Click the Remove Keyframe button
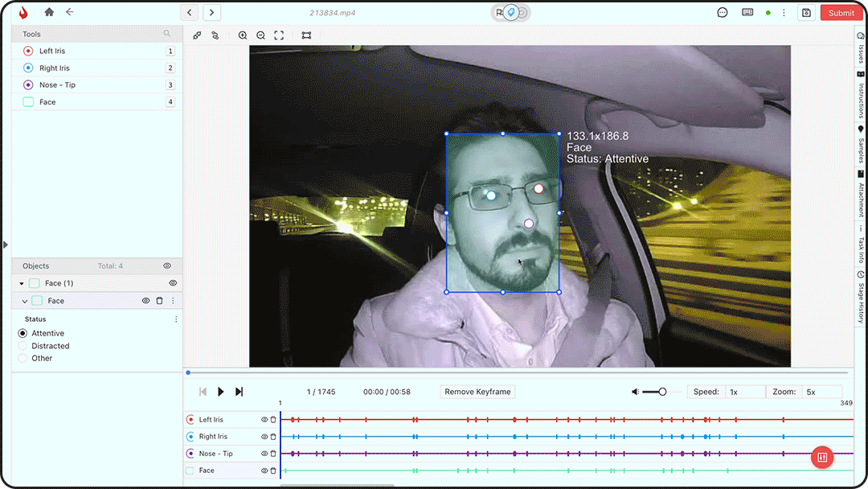Viewport: 868px width, 489px height. [x=477, y=392]
